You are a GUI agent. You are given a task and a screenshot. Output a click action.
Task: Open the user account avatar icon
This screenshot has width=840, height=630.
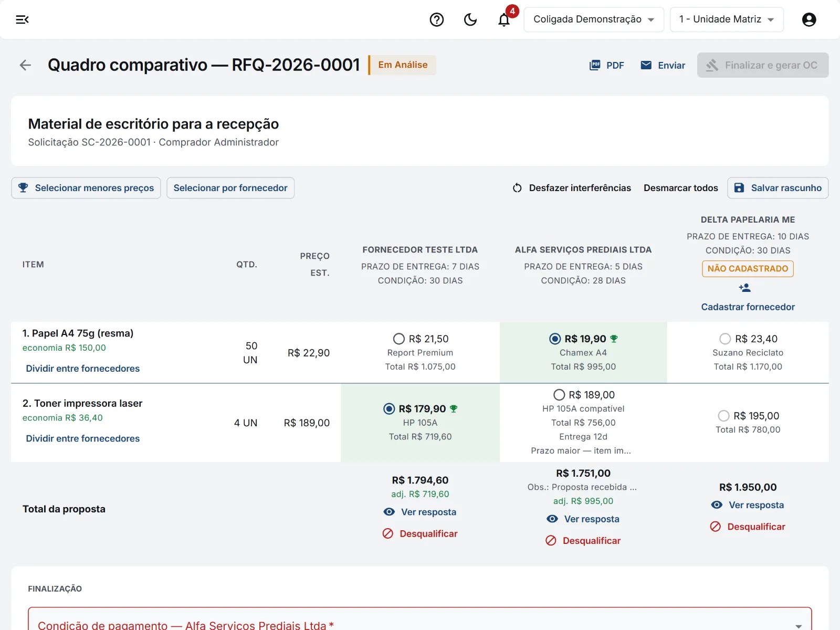coord(809,19)
